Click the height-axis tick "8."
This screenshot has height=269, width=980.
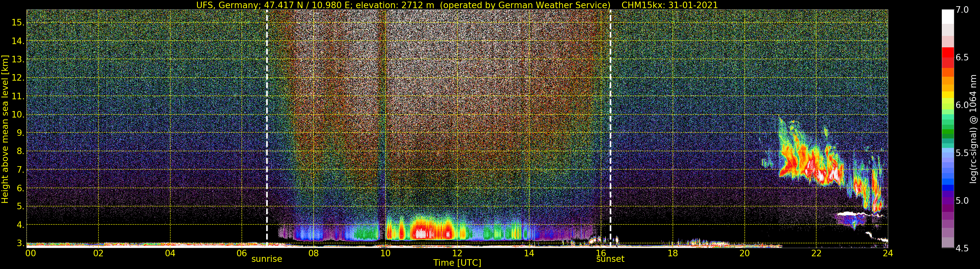[20, 151]
